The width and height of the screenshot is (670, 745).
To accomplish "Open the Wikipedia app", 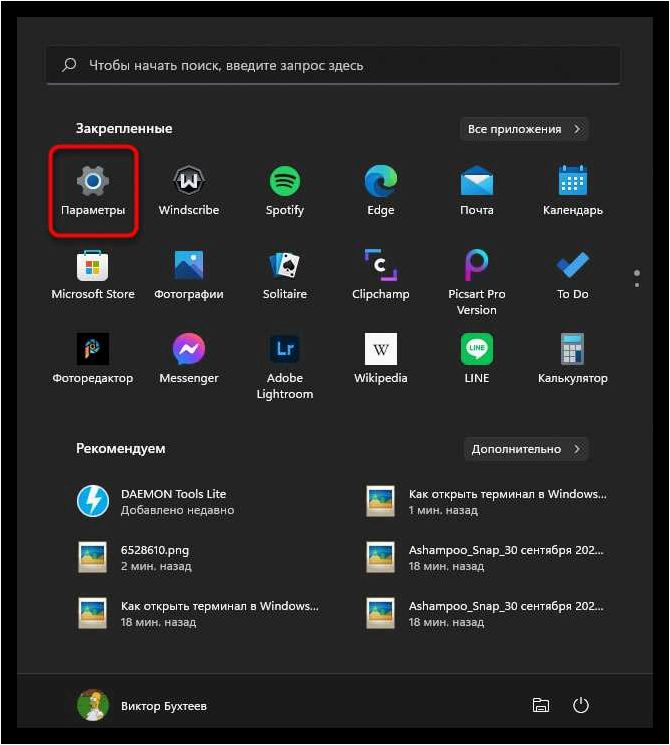I will click(x=381, y=359).
